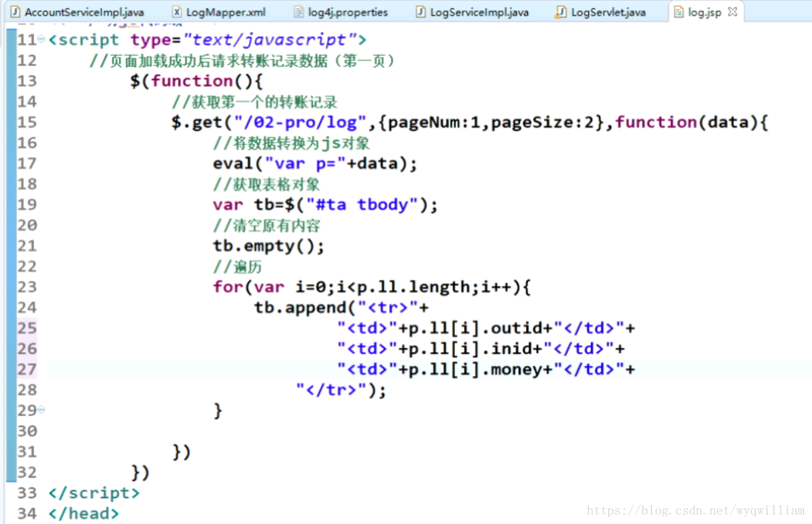Click on pageNum:1 in the get call
The width and height of the screenshot is (812, 524).
point(434,122)
